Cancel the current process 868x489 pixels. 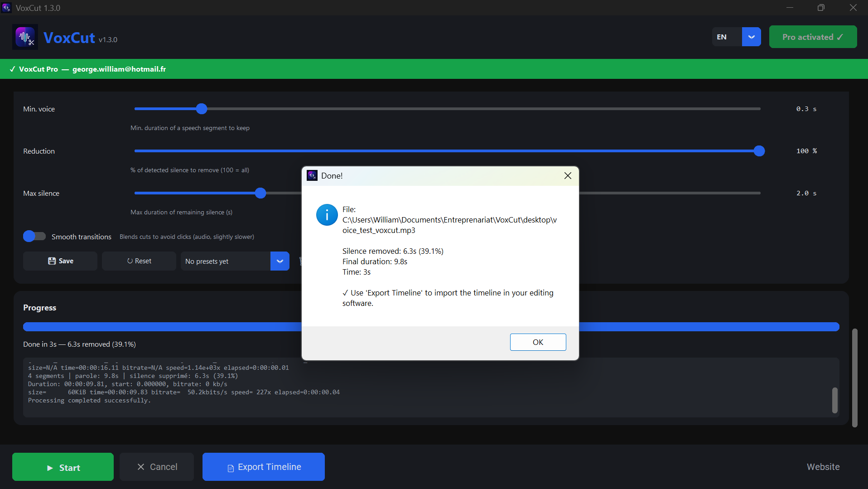pos(157,467)
